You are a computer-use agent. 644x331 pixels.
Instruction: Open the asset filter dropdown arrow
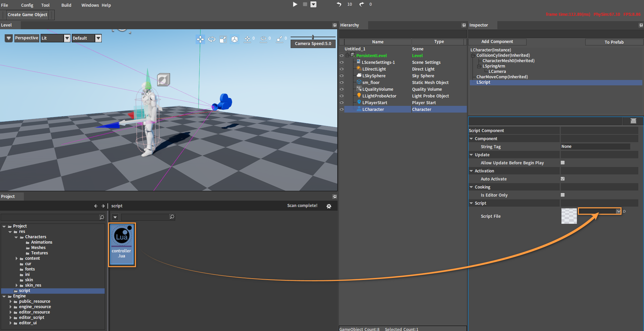click(115, 217)
